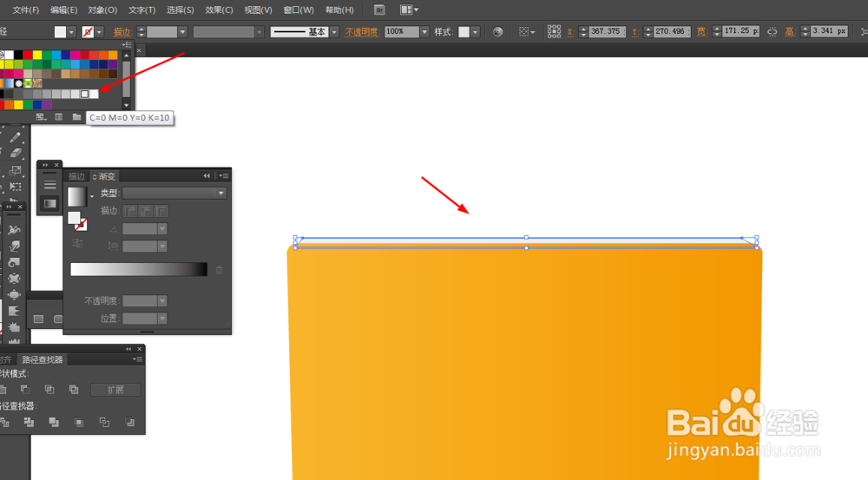Screen dimensions: 868x480
Task: Open the 视图(V) menu
Action: tap(258, 10)
